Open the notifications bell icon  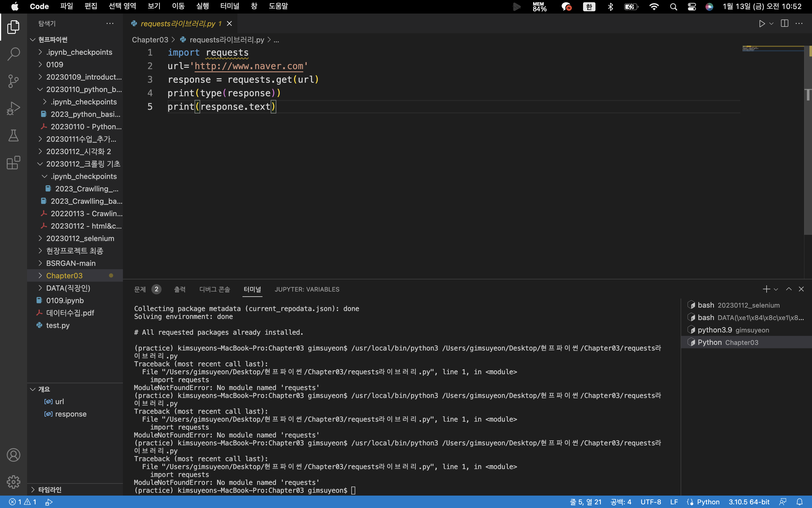tap(800, 502)
